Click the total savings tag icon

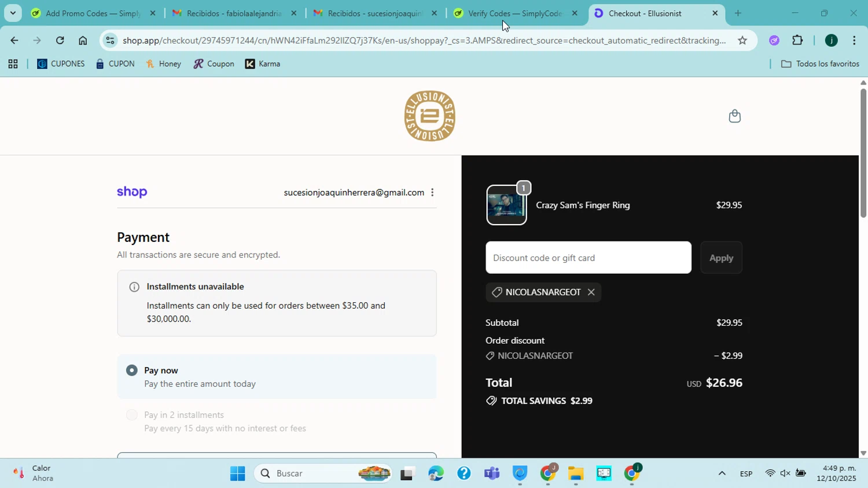pos(491,401)
